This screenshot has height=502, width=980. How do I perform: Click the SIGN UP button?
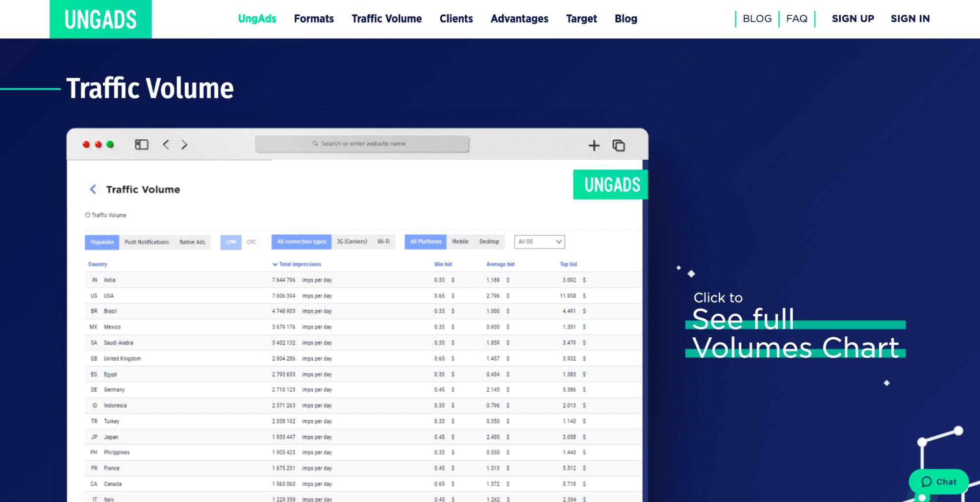point(853,19)
